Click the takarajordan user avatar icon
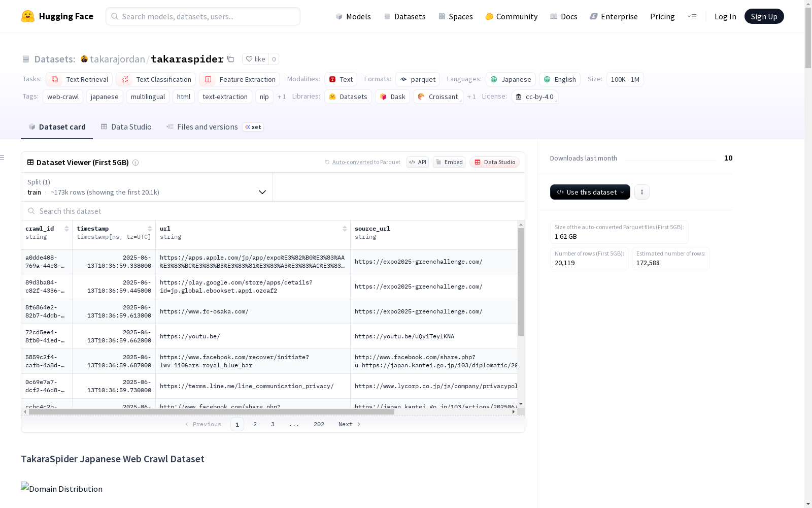812x508 pixels. click(84, 59)
